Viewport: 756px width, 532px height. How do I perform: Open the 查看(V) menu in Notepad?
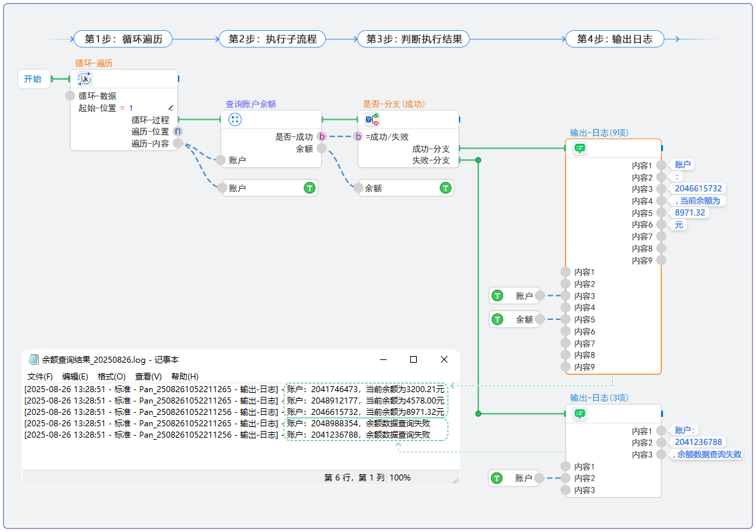coord(148,377)
